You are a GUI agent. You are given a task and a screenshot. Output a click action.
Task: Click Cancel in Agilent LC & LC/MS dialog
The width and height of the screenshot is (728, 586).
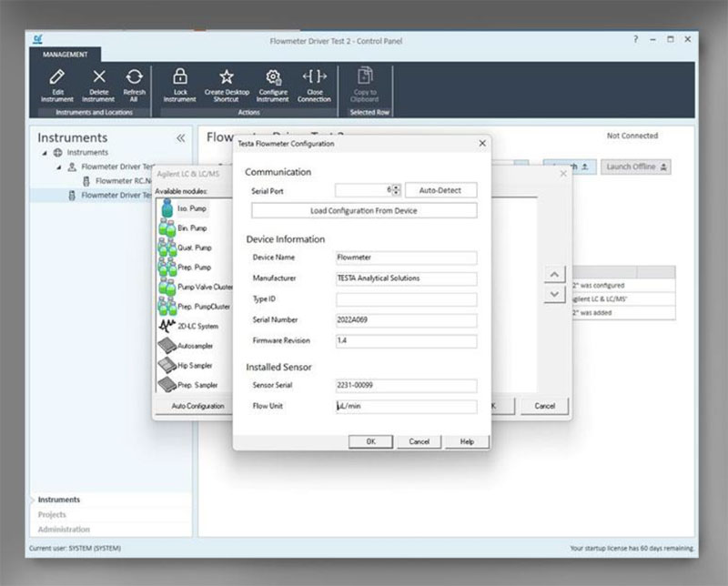click(x=544, y=407)
